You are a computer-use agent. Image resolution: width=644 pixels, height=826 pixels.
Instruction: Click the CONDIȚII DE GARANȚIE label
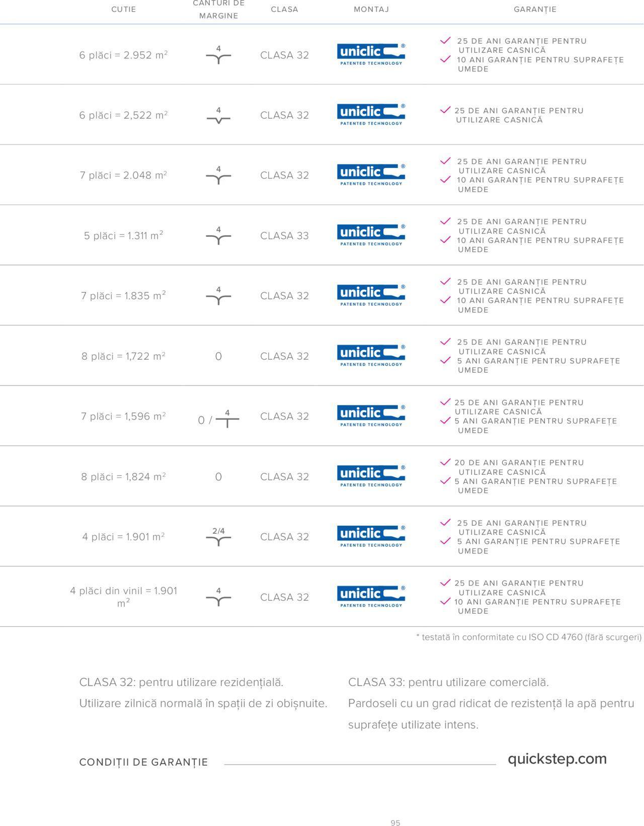coord(143,762)
